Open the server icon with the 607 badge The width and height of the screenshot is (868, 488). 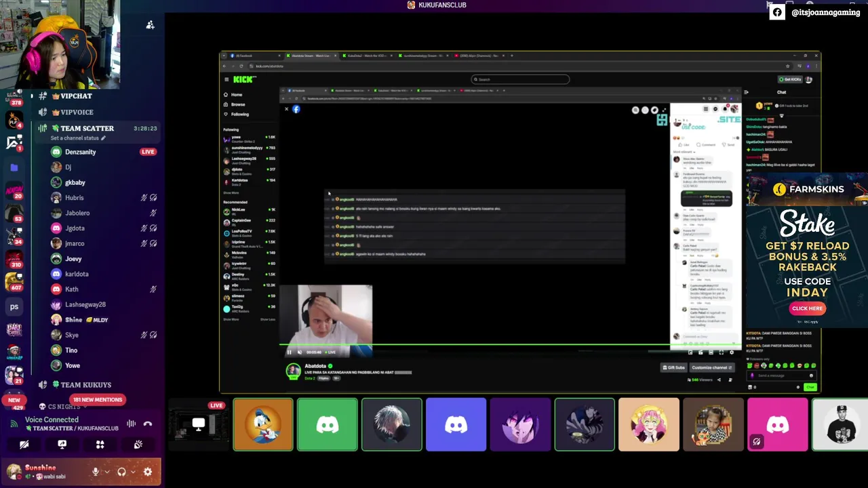[x=14, y=283]
